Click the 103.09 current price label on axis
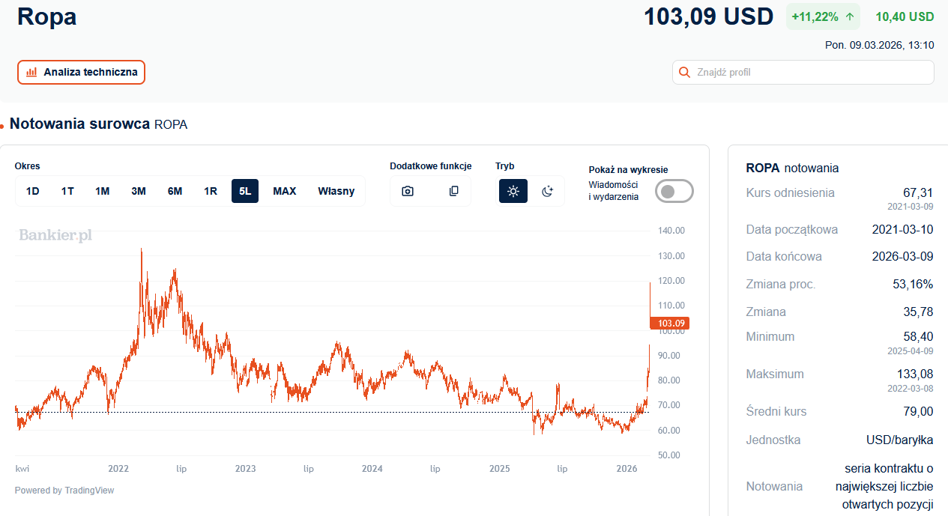Screen dimensions: 948x516 (670, 324)
